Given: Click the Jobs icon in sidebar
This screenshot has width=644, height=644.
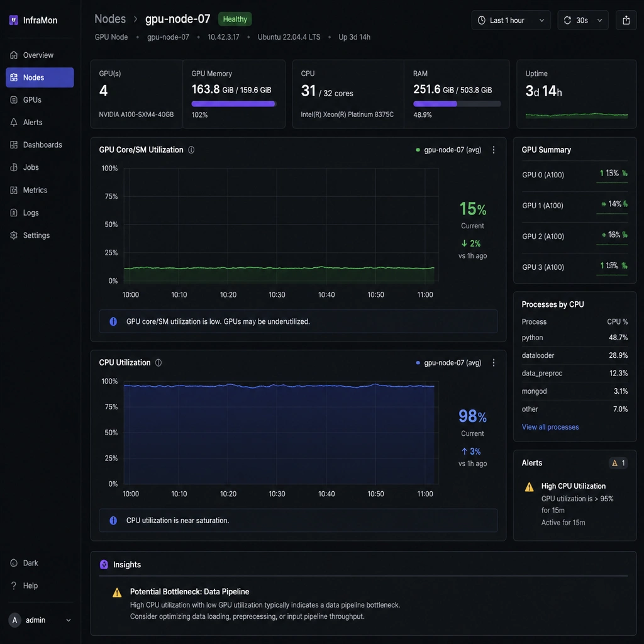Looking at the screenshot, I should coord(14,167).
